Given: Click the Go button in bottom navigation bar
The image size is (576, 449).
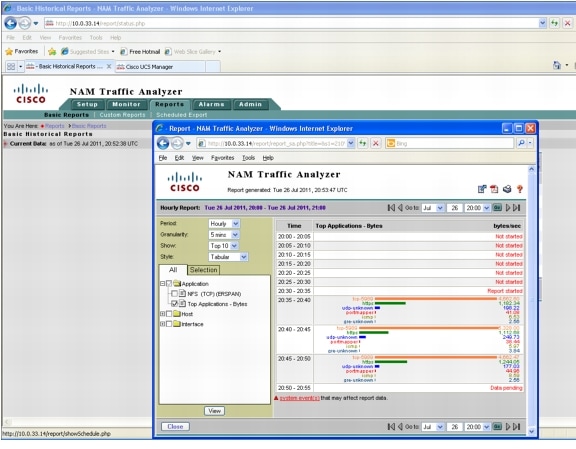Looking at the screenshot, I should click(497, 427).
